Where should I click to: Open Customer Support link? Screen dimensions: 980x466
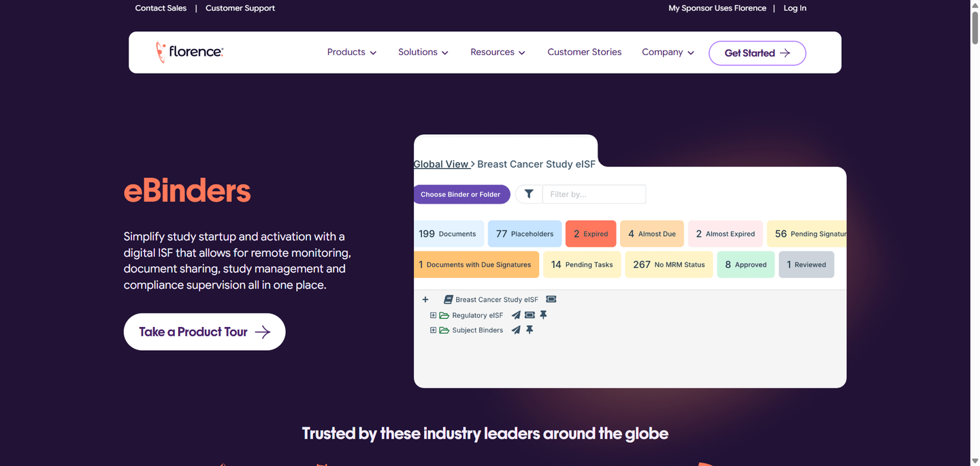240,8
